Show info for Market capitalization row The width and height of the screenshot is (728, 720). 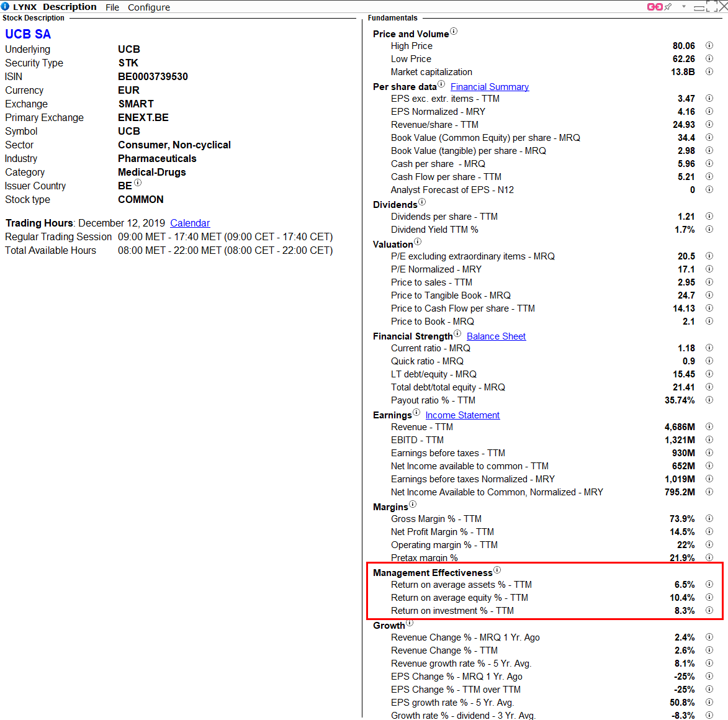coord(709,71)
